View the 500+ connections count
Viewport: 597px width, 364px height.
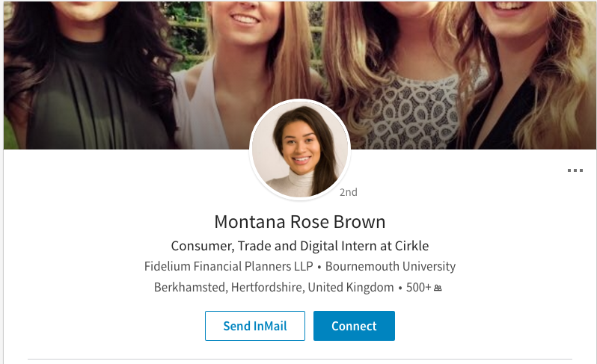pyautogui.click(x=418, y=287)
